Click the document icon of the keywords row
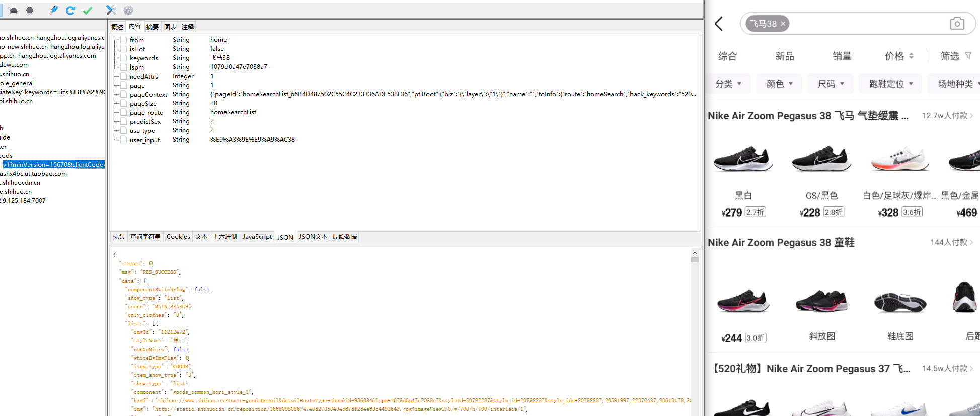This screenshot has width=980, height=416. (x=123, y=58)
